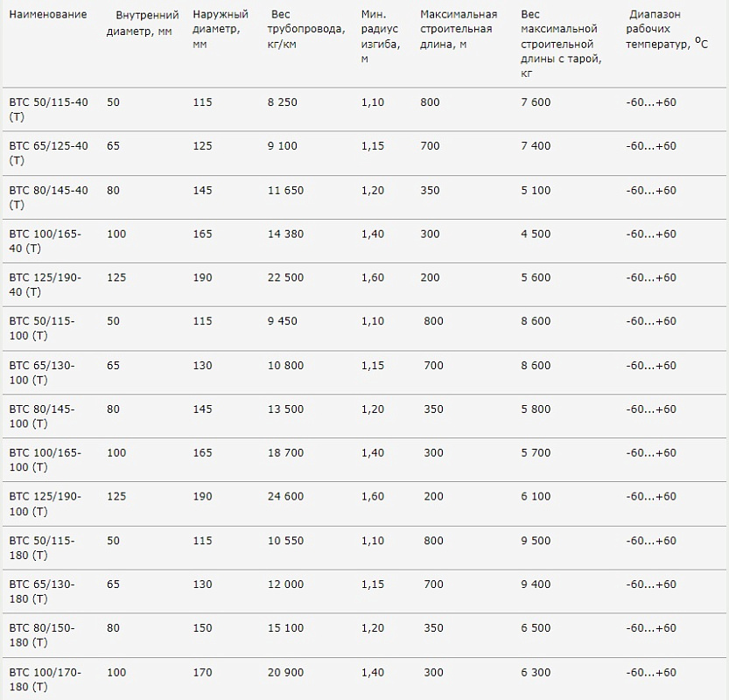The height and width of the screenshot is (700, 729).
Task: Click the ВТС 125/190-100 (Т) name cell
Action: [x=45, y=503]
